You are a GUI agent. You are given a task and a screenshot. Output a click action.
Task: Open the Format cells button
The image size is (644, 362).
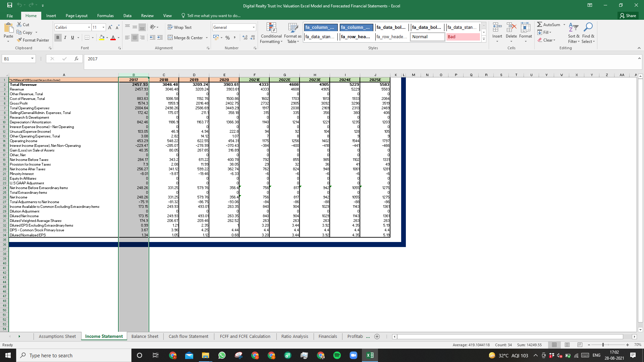[x=525, y=33]
